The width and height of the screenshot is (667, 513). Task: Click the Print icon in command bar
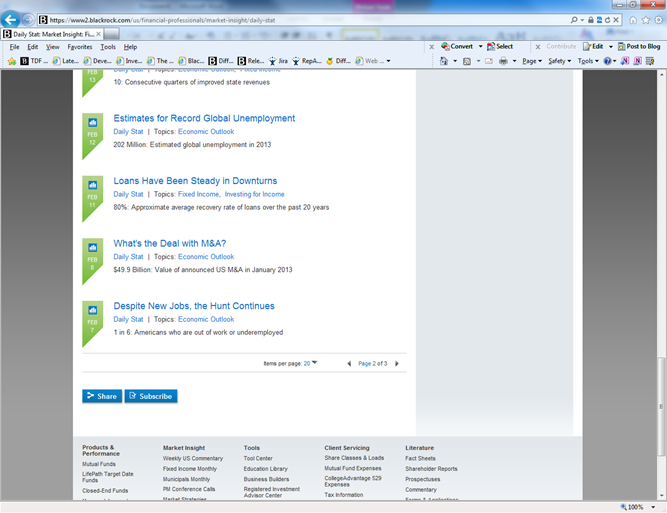[x=503, y=61]
